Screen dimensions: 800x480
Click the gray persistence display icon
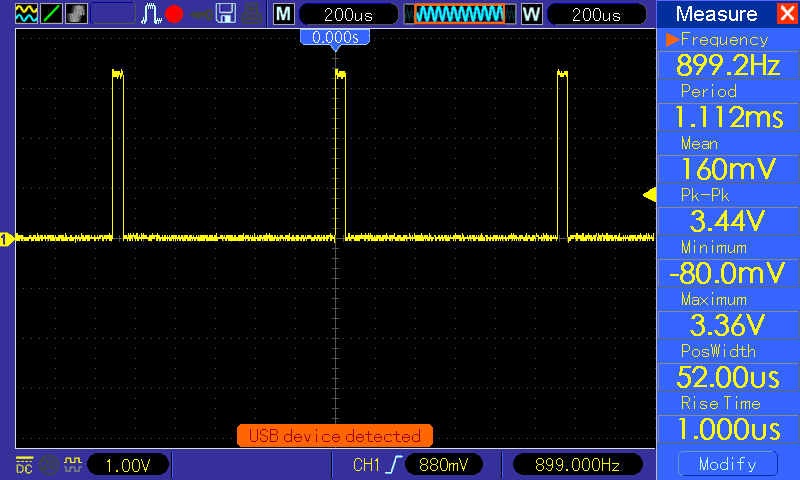[76, 14]
